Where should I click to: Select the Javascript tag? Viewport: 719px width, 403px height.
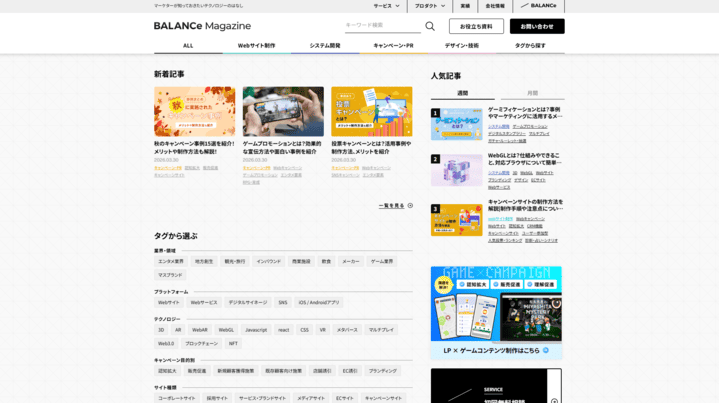(x=256, y=330)
